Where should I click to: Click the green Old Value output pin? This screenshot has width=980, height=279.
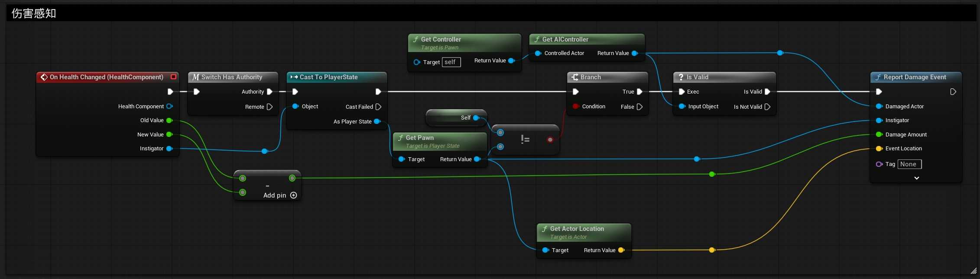click(x=169, y=120)
